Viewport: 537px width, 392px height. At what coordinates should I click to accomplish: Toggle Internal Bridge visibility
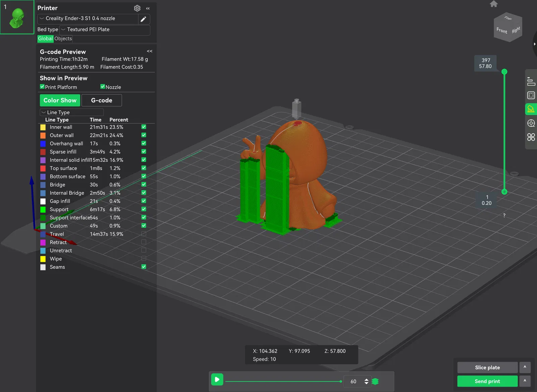pyautogui.click(x=144, y=193)
